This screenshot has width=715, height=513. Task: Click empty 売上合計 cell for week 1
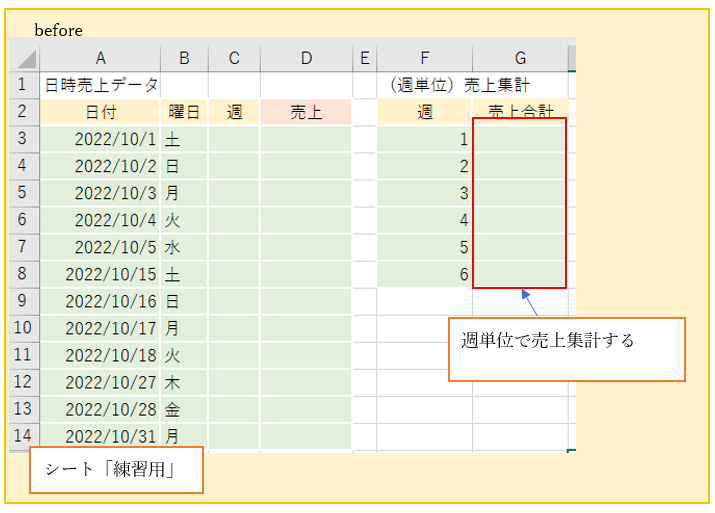pos(519,139)
